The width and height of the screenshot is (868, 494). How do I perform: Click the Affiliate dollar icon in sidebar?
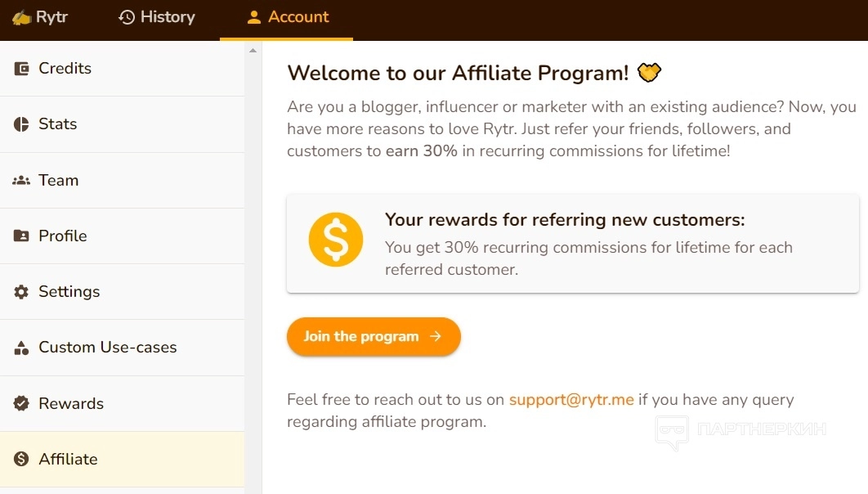point(22,460)
